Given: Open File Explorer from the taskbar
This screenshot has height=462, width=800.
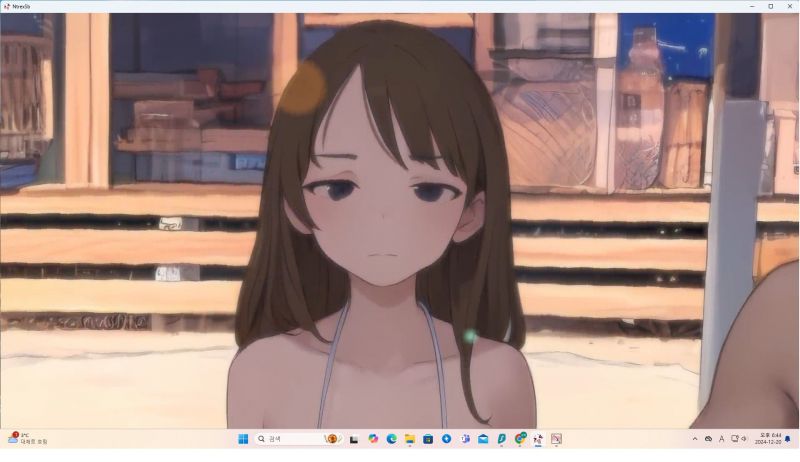Looking at the screenshot, I should point(409,439).
